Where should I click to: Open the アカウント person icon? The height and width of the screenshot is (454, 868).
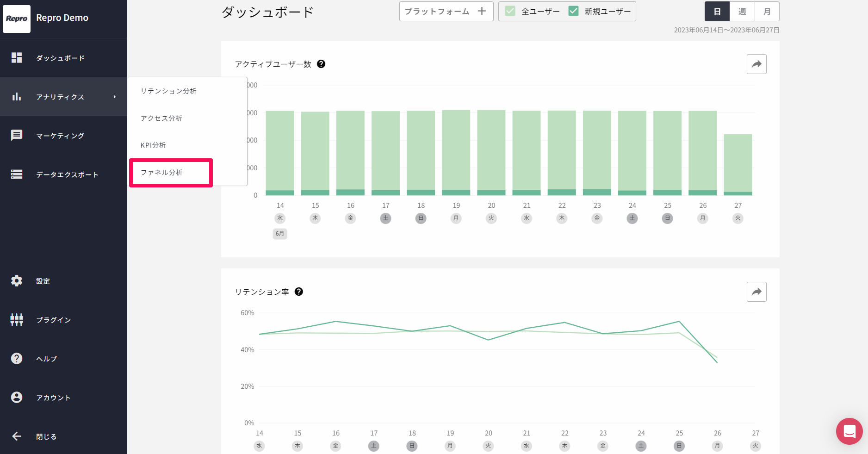(17, 397)
